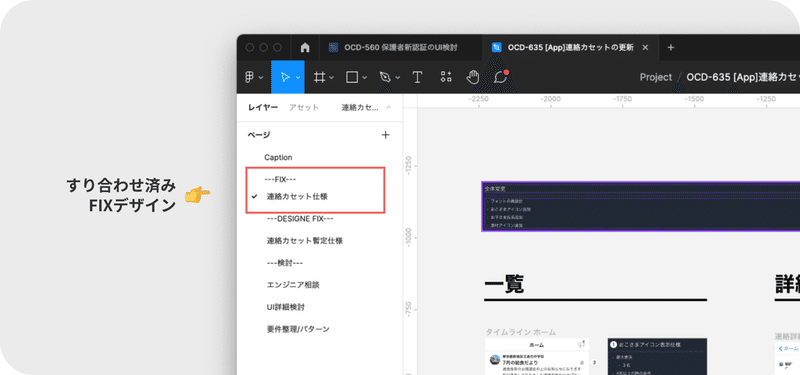
Task: Open the アセット panel tab
Action: tap(304, 108)
